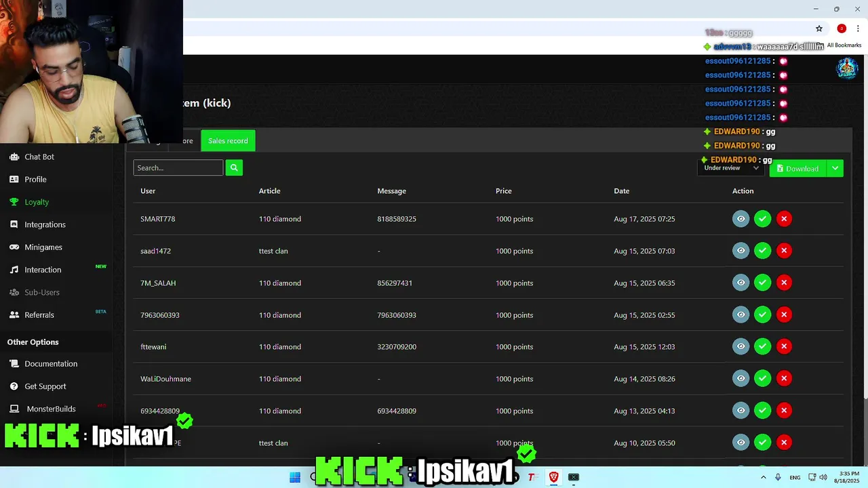View sale details for user 7963060393

[741, 314]
